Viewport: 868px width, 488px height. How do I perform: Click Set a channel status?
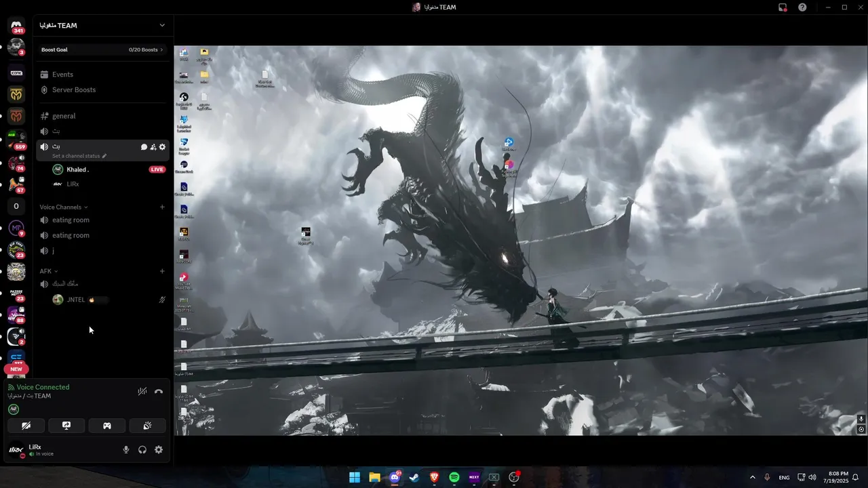coord(79,156)
